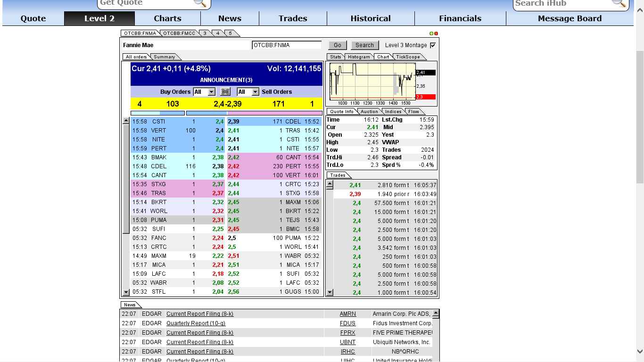The height and width of the screenshot is (362, 644).
Task: Open Charts from the navigation bar
Action: coord(167,18)
